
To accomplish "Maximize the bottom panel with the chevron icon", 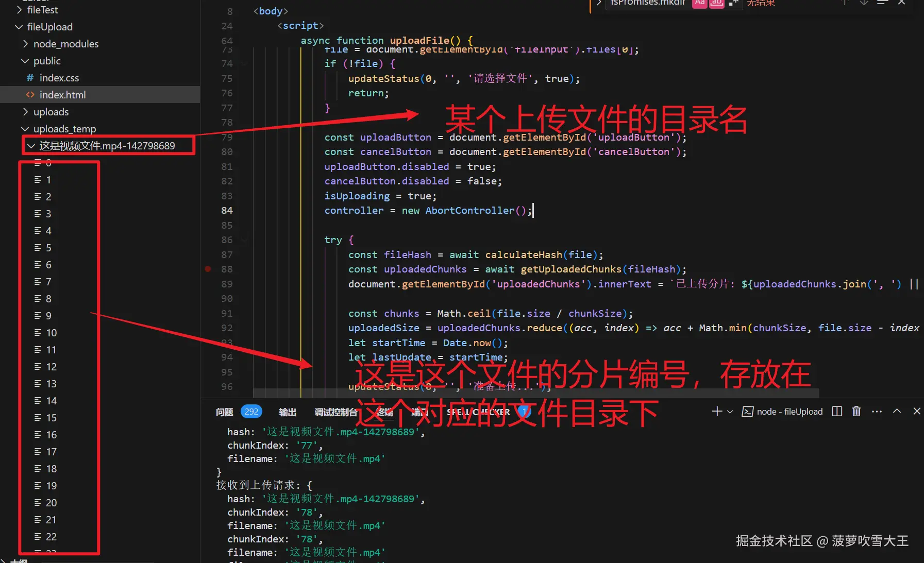I will [897, 411].
